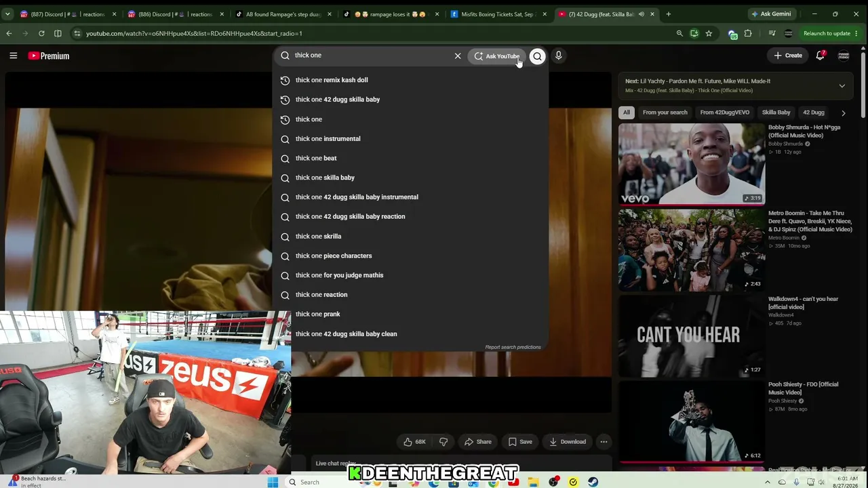Open the account avatar menu
This screenshot has width=868, height=488.
[844, 56]
